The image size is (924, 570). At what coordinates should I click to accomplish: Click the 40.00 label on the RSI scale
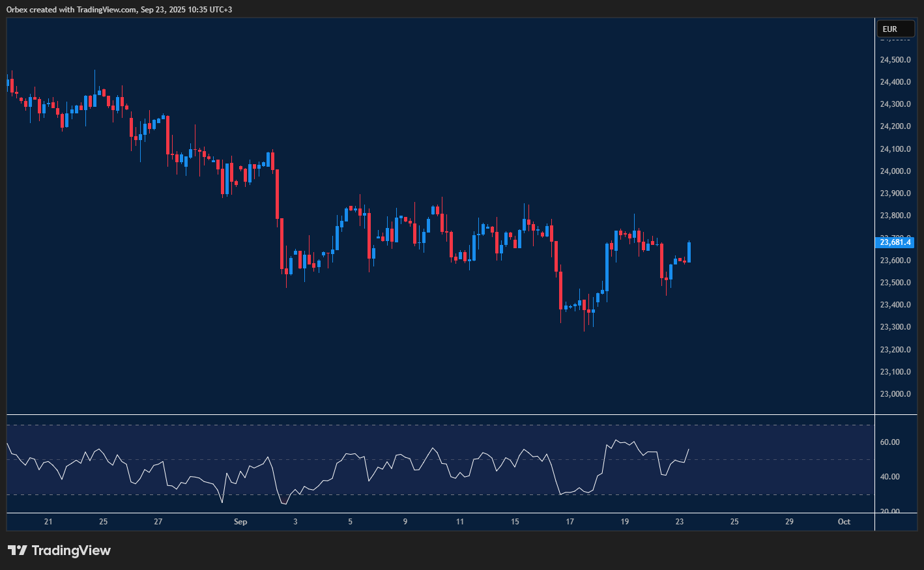click(889, 477)
